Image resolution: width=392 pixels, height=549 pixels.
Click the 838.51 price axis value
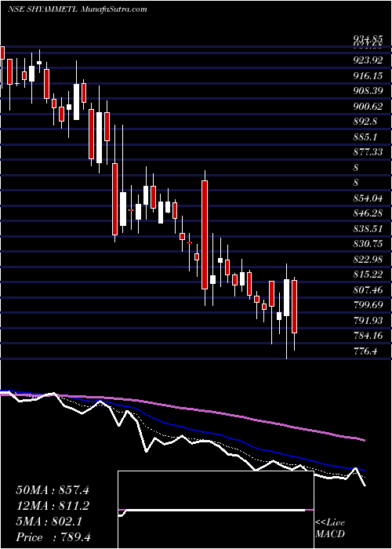click(368, 229)
